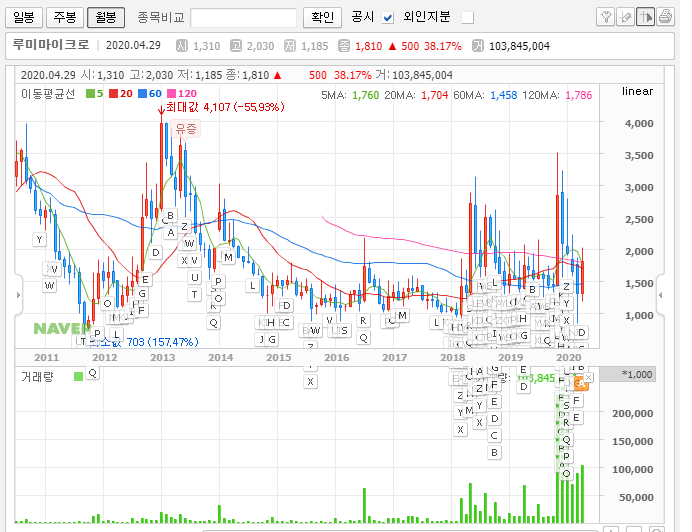Click the 루미마이크로 stock name
Screen dimensions: 692x532
51,45
